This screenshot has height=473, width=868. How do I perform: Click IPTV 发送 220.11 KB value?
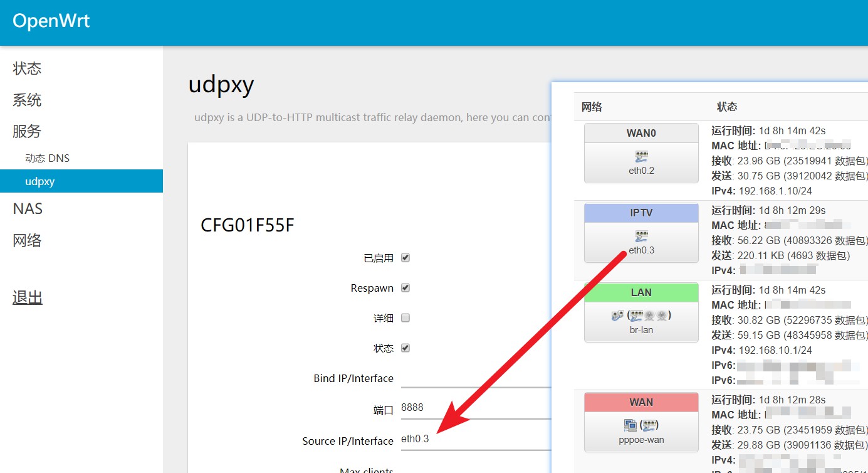(781, 255)
